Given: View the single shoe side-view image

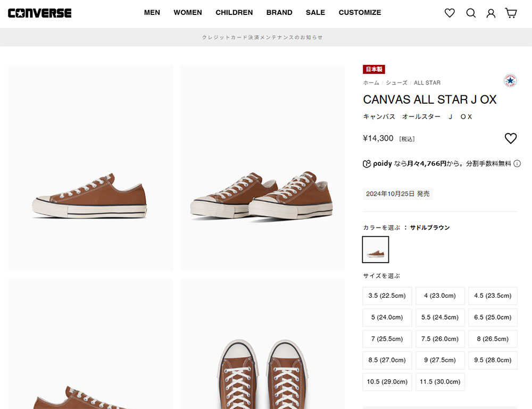Looking at the screenshot, I should 90,168.
